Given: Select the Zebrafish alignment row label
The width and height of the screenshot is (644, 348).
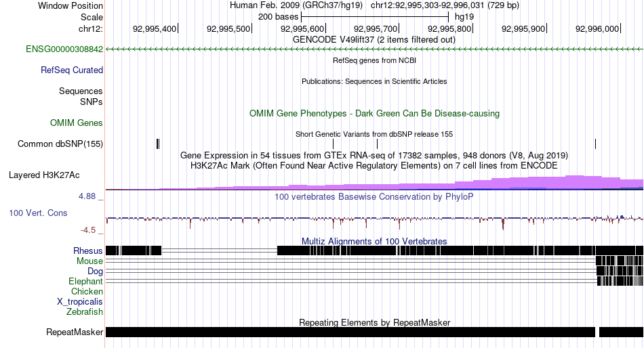Looking at the screenshot, I should pyautogui.click(x=85, y=312).
